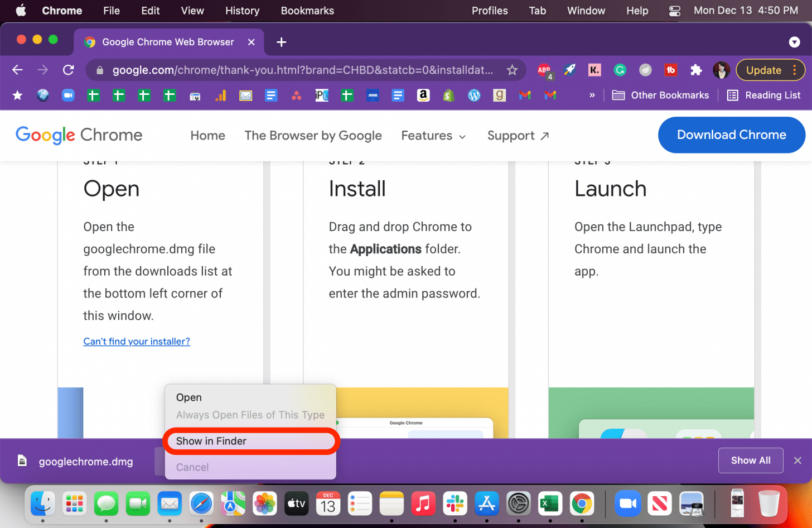Bookmark this page with the star icon

tap(512, 70)
